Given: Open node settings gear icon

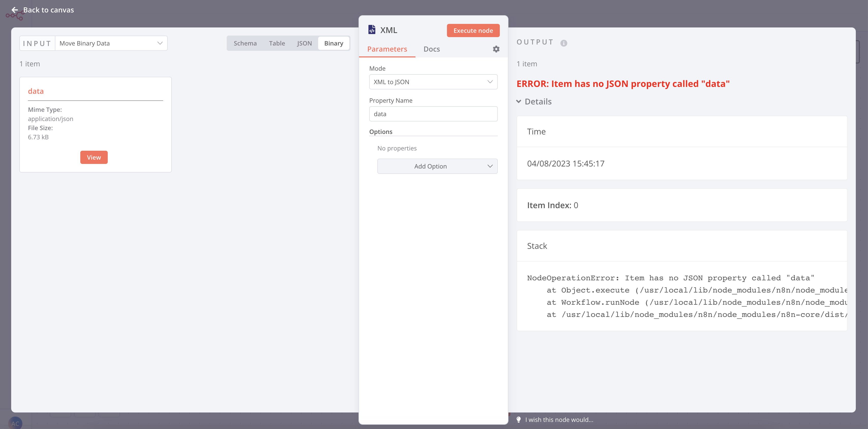Looking at the screenshot, I should tap(496, 49).
